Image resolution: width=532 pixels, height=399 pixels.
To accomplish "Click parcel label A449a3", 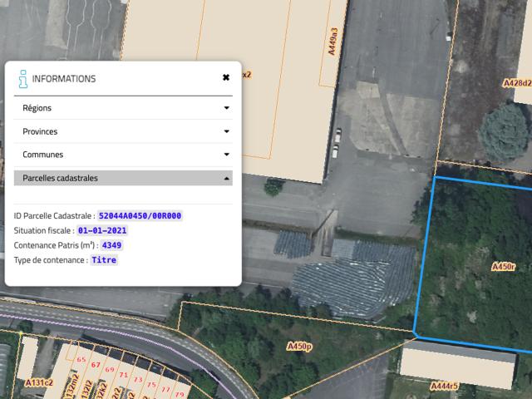I will pyautogui.click(x=332, y=42).
